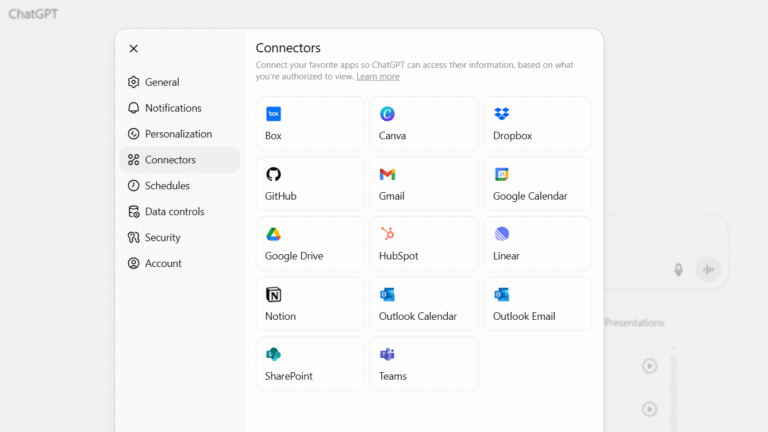Select the Canva connector icon
The width and height of the screenshot is (768, 432).
(x=387, y=114)
